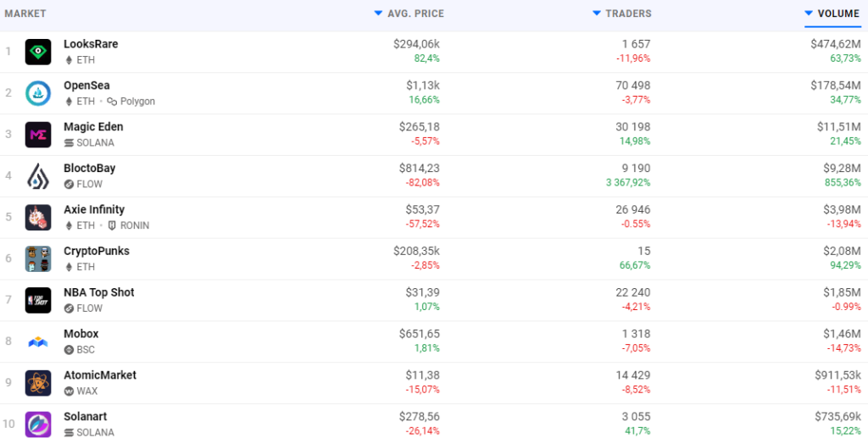Click the Axie Infinity logo icon
Image resolution: width=868 pixels, height=444 pixels.
click(38, 218)
